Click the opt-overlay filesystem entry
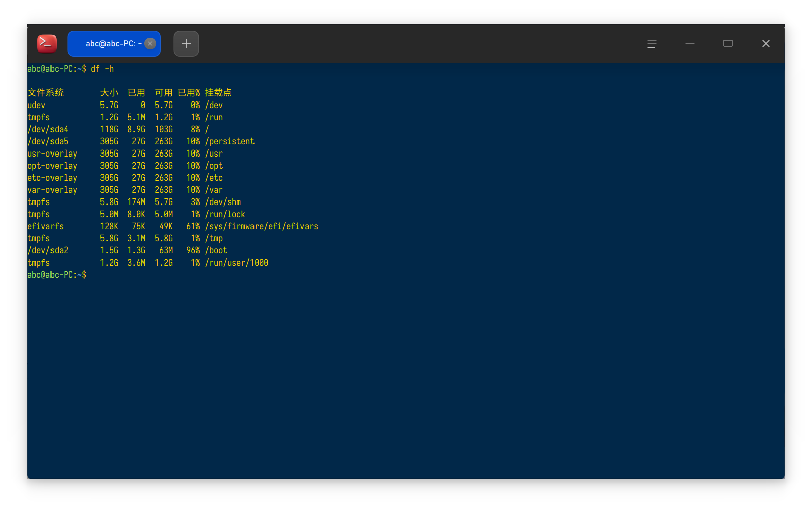The image size is (812, 509). tap(52, 166)
